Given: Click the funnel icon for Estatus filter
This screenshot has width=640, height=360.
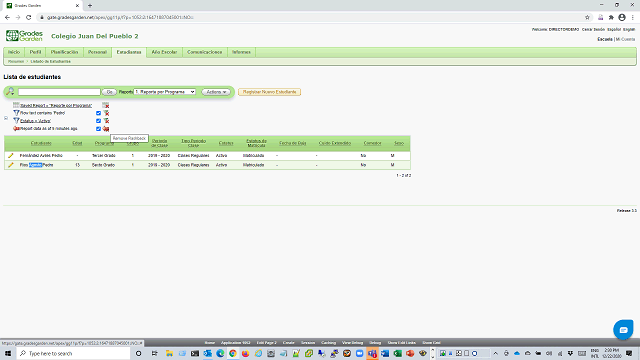Looking at the screenshot, I should [16, 121].
